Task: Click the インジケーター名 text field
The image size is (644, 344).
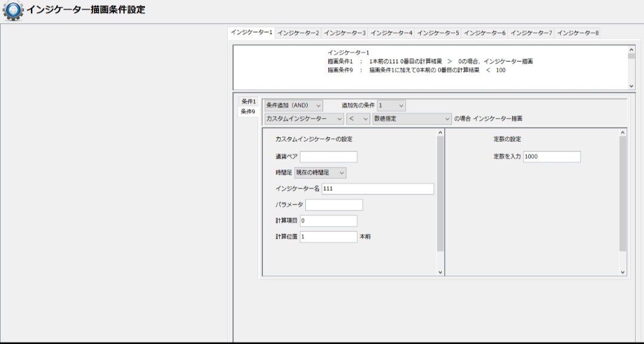Action: pyautogui.click(x=377, y=189)
